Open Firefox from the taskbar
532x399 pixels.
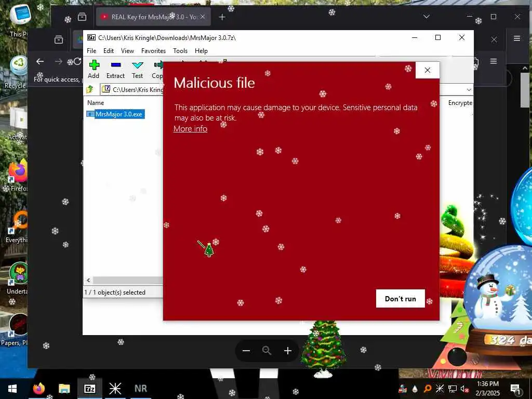point(38,389)
